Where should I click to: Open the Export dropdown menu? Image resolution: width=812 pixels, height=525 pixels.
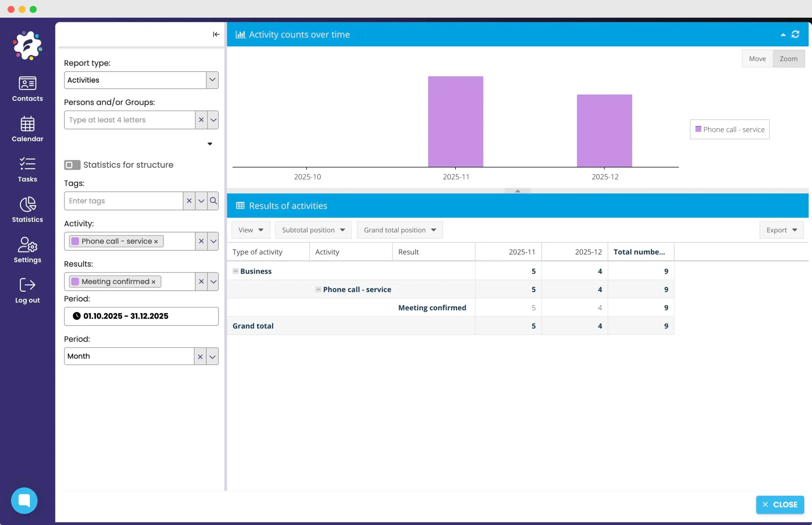pos(781,230)
